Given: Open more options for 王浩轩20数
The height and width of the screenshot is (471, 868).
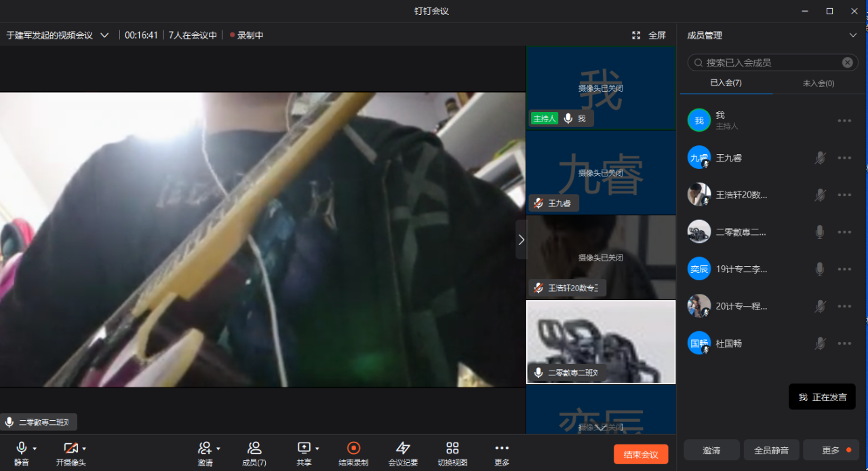Looking at the screenshot, I should [844, 195].
